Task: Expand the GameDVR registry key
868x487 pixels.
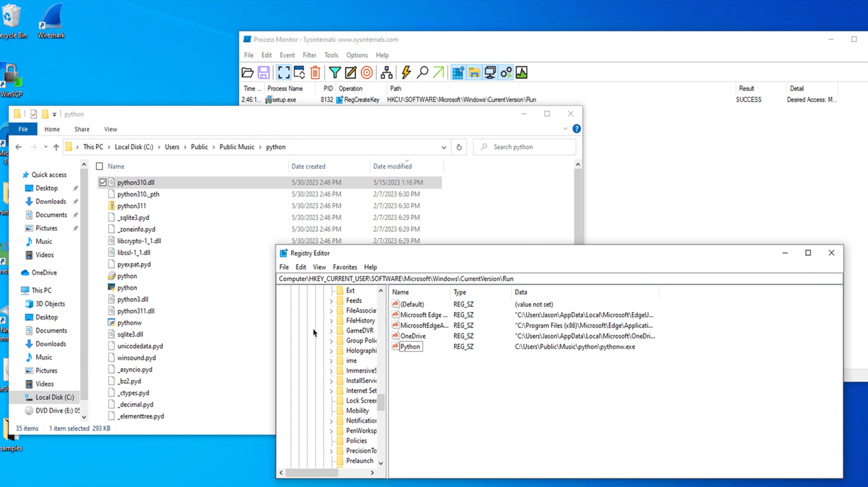Action: coord(331,331)
